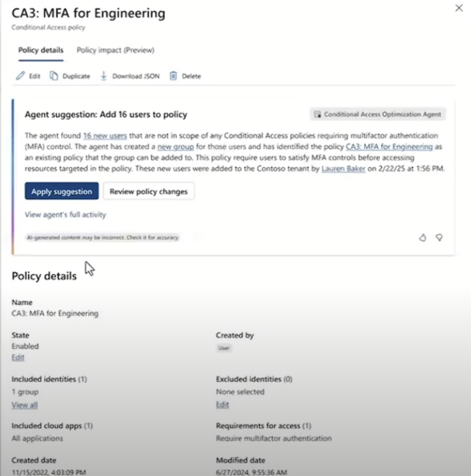Click thumbs down feedback icon
Image resolution: width=471 pixels, height=476 pixels.
pos(439,238)
